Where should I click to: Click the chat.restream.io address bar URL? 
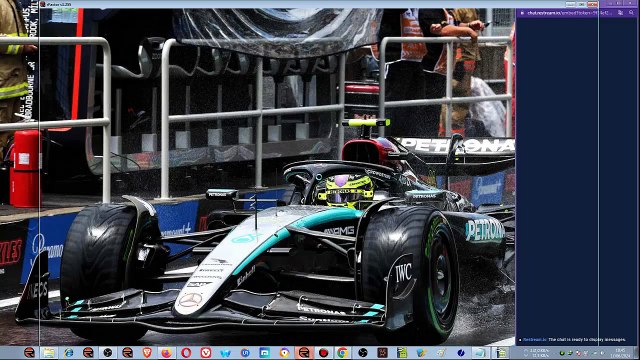click(x=569, y=13)
